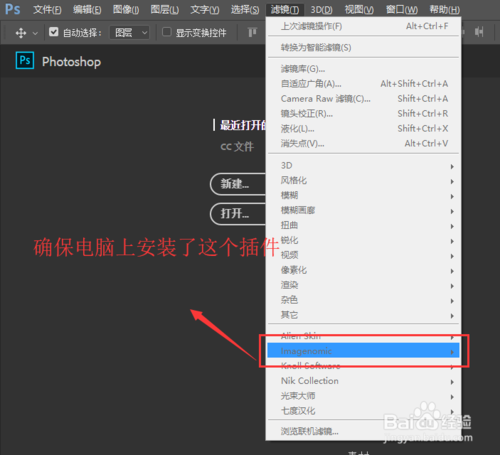Expand the 模糊画廊 submenu
Screen dimensions: 500x455
[x=364, y=211]
